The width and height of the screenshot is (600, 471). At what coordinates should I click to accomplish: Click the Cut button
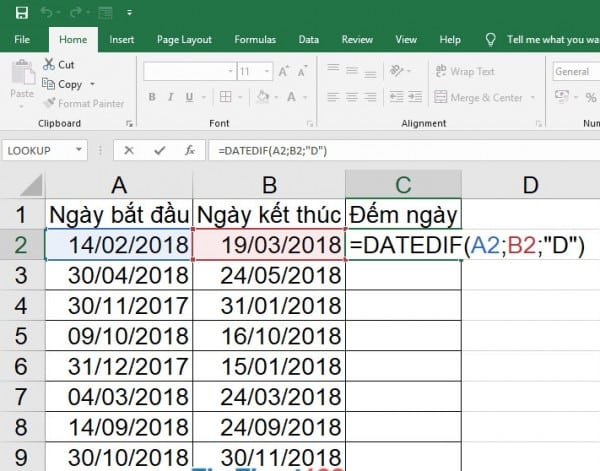[x=59, y=64]
